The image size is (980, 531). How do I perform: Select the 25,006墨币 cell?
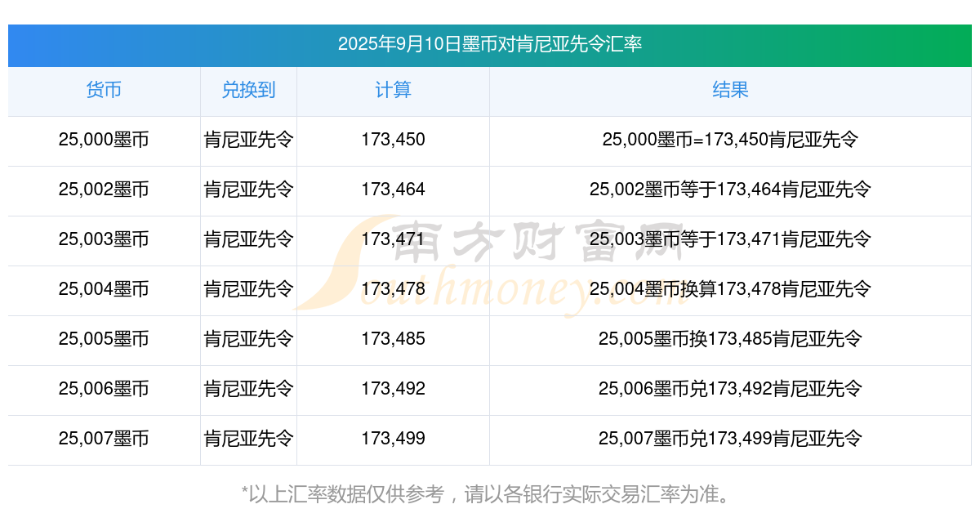pos(104,389)
